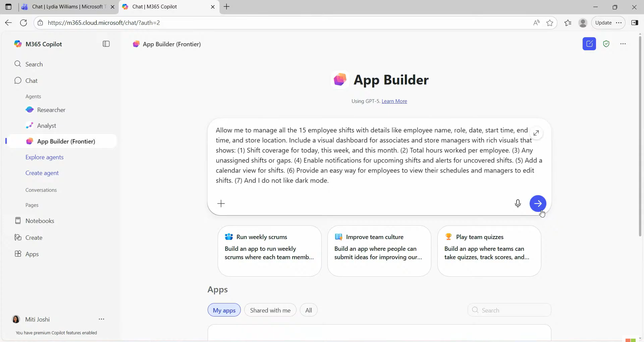Open the Learn More link about GPT-5
This screenshot has height=342, width=644.
pyautogui.click(x=394, y=101)
